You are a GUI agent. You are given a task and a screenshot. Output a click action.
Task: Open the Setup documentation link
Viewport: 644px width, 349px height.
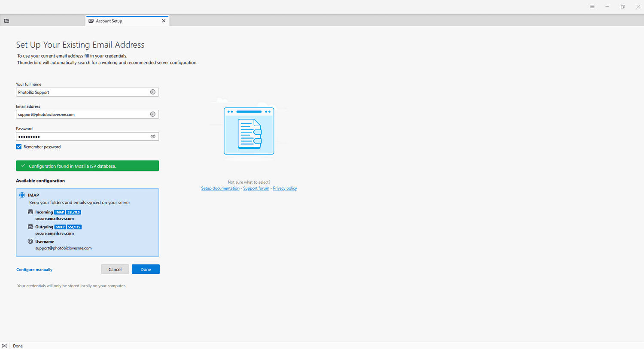point(220,188)
